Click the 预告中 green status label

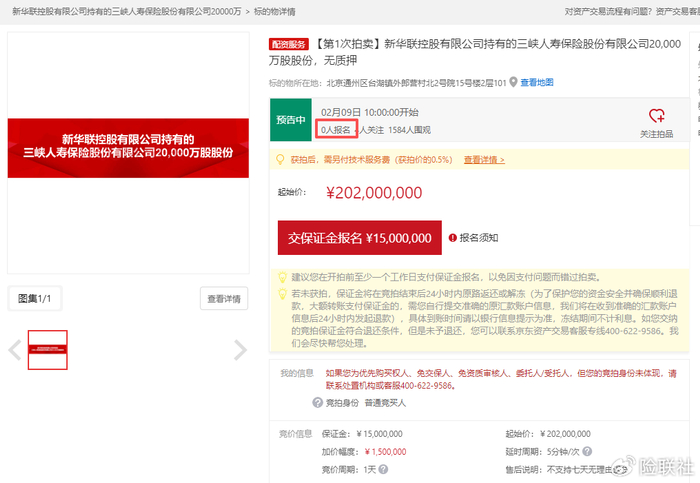pyautogui.click(x=291, y=120)
